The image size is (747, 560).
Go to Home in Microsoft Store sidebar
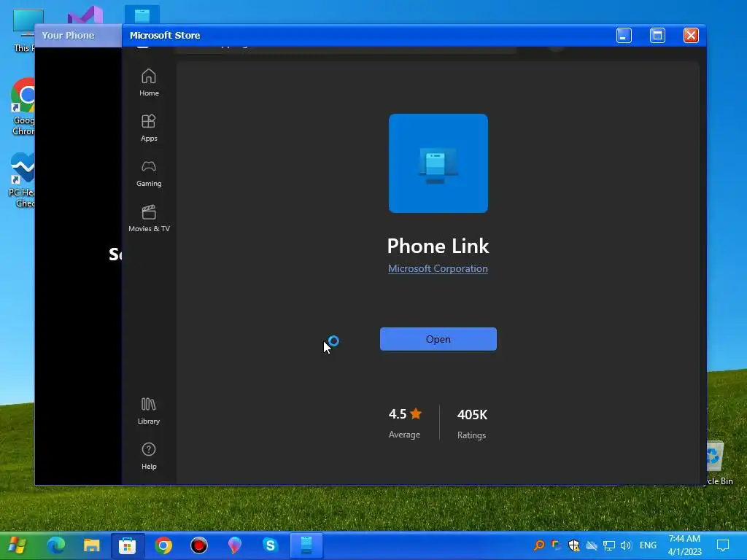(149, 82)
